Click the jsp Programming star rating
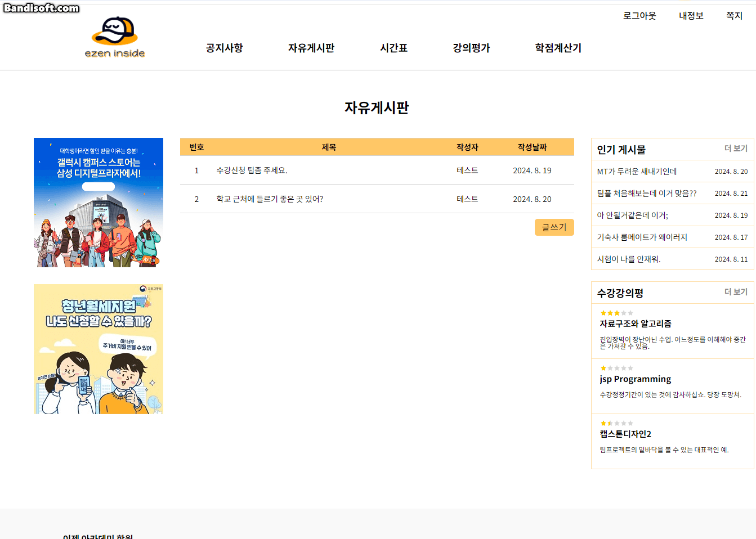The image size is (756, 539). tap(617, 368)
